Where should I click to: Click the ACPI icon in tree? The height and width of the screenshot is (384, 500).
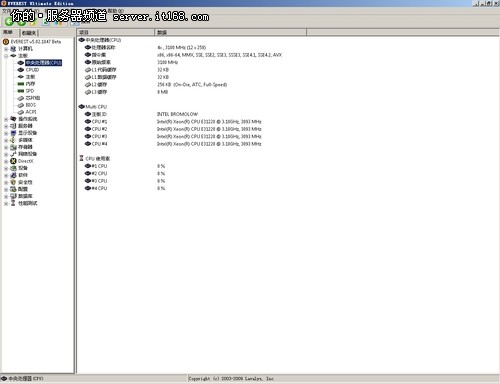coord(21,112)
